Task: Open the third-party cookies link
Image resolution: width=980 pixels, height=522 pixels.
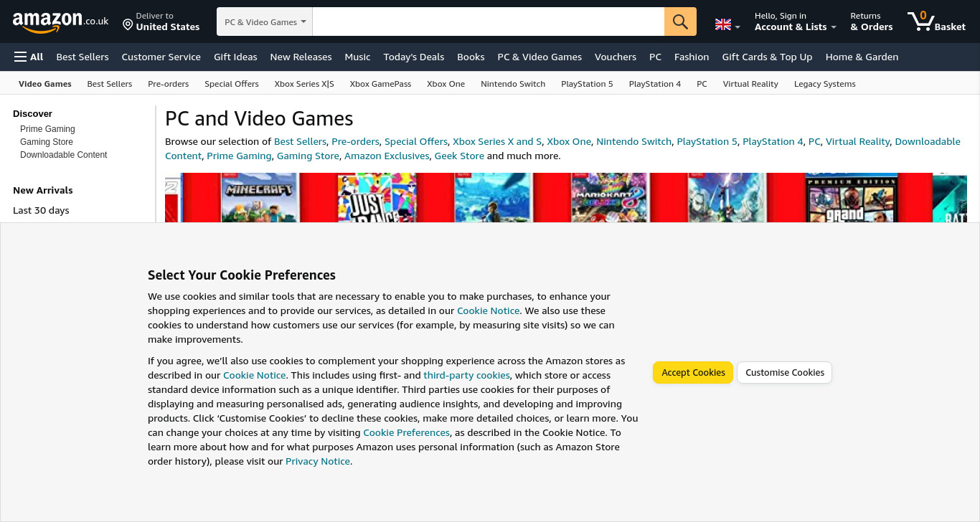Action: tap(467, 375)
